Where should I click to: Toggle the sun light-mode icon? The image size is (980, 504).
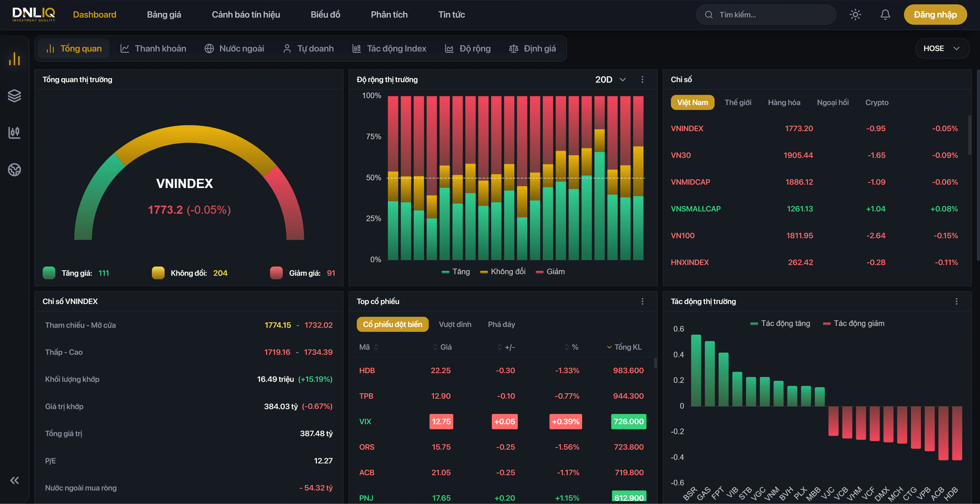(855, 15)
